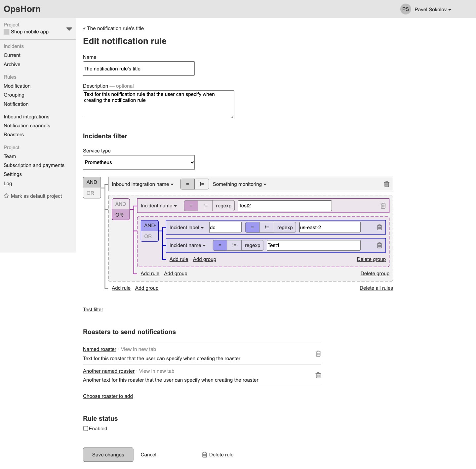Click the star icon for default project

point(6,196)
